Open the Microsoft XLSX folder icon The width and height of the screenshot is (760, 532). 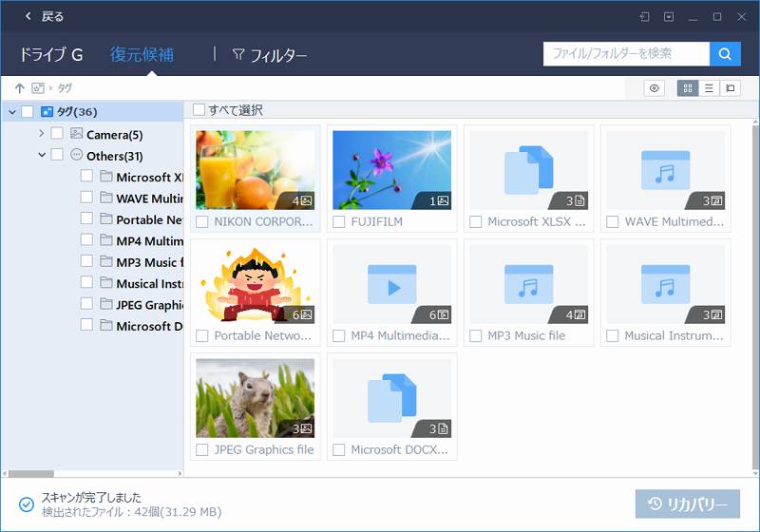(528, 169)
